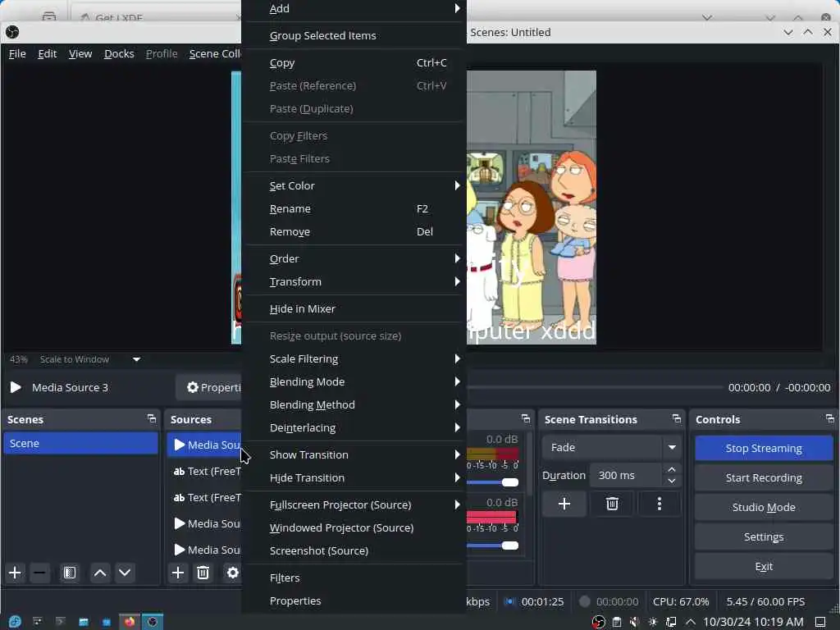Screen dimensions: 840x630
Task: Select Hide in Mixer
Action: pos(354,308)
